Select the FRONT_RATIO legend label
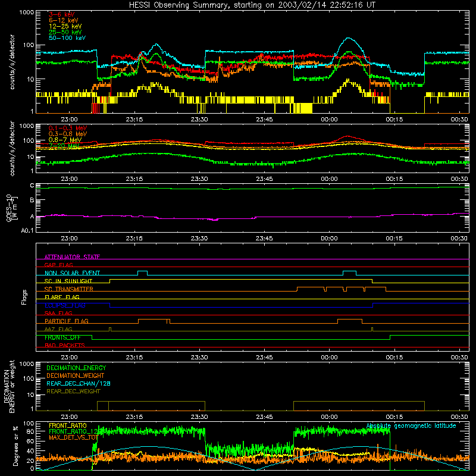 pyautogui.click(x=68, y=425)
